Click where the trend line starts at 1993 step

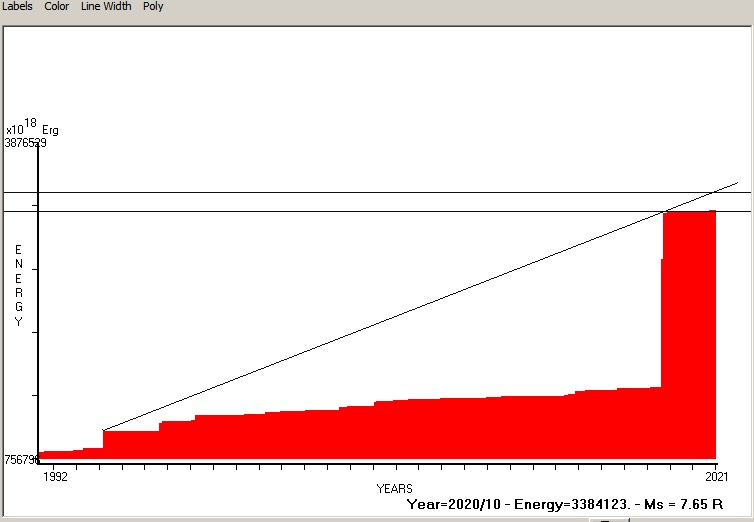tap(104, 430)
